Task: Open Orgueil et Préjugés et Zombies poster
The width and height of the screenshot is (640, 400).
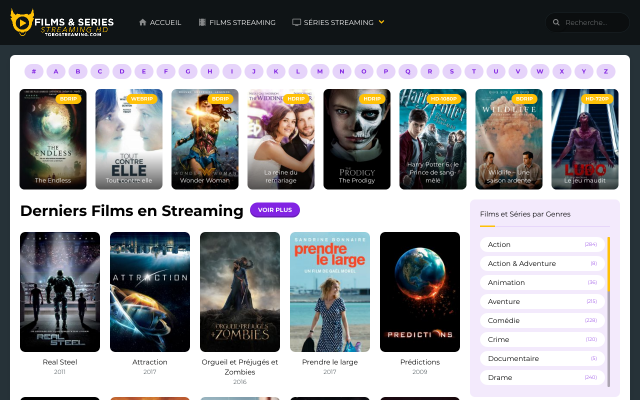Action: (x=240, y=292)
